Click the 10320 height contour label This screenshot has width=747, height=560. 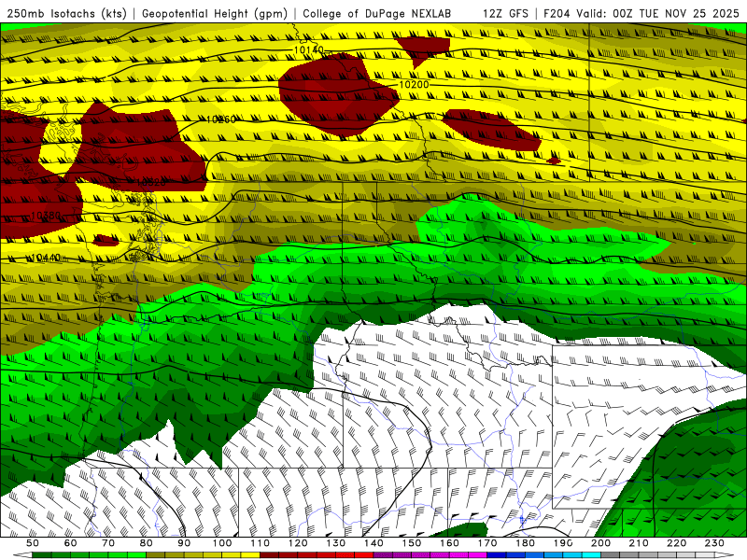pos(151,182)
